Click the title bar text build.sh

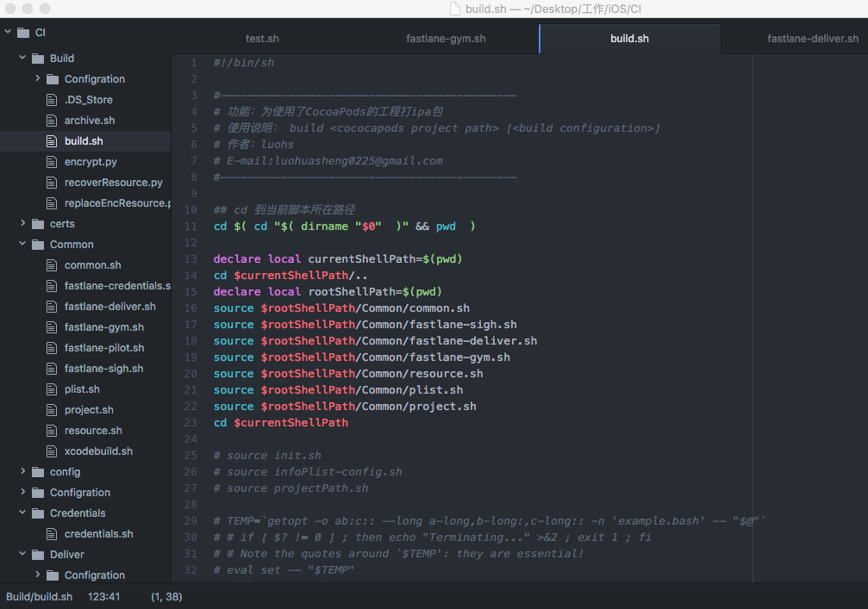click(x=485, y=9)
